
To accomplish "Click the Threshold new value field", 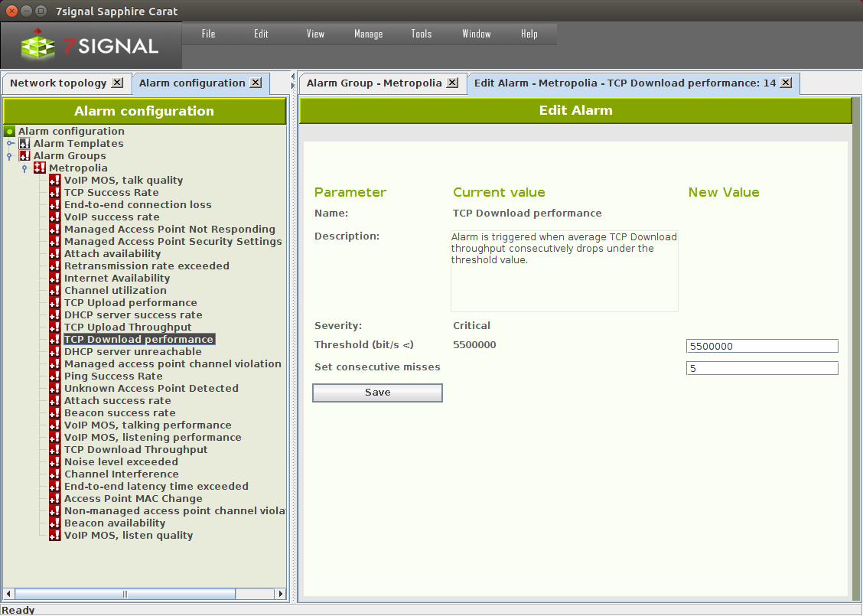I will (762, 346).
